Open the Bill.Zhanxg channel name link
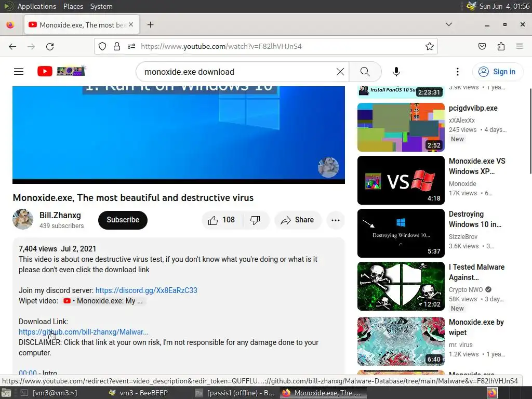The image size is (532, 399). click(x=60, y=216)
